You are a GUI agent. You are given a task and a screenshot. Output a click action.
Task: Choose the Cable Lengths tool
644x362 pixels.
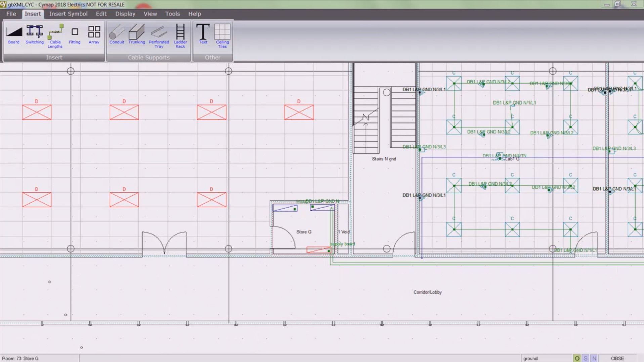(55, 36)
